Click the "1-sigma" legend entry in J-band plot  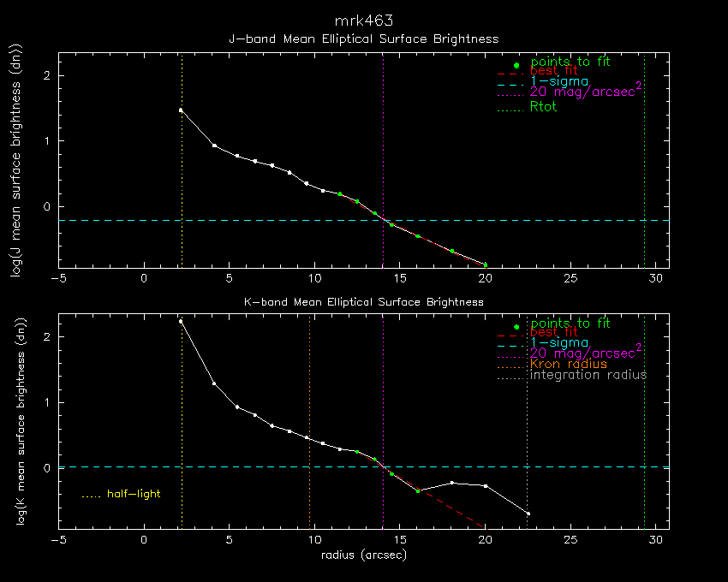[x=559, y=81]
